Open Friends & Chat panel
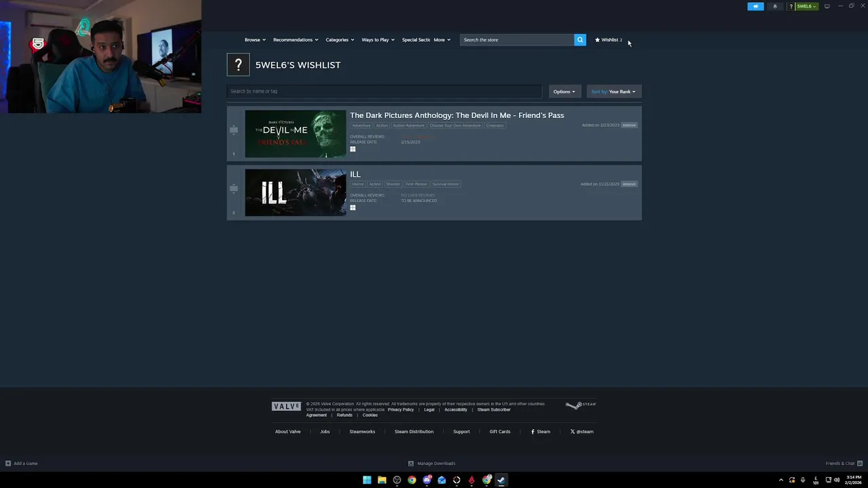 pyautogui.click(x=844, y=464)
